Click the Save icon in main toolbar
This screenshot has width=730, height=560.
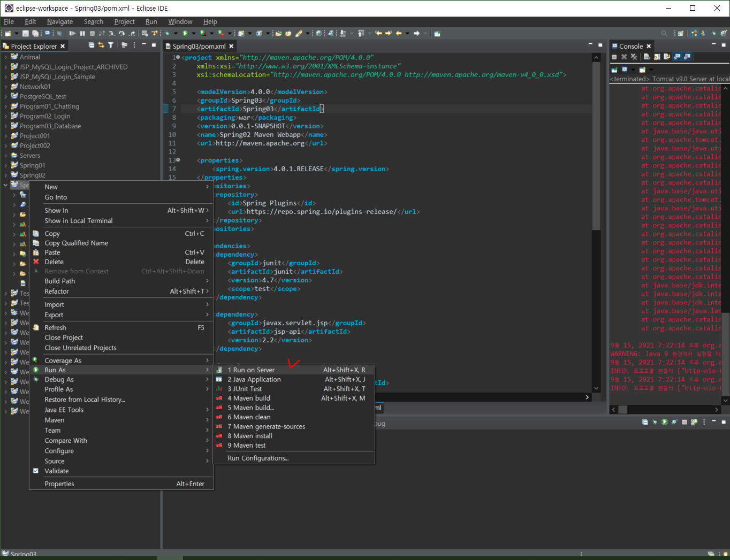[x=25, y=33]
